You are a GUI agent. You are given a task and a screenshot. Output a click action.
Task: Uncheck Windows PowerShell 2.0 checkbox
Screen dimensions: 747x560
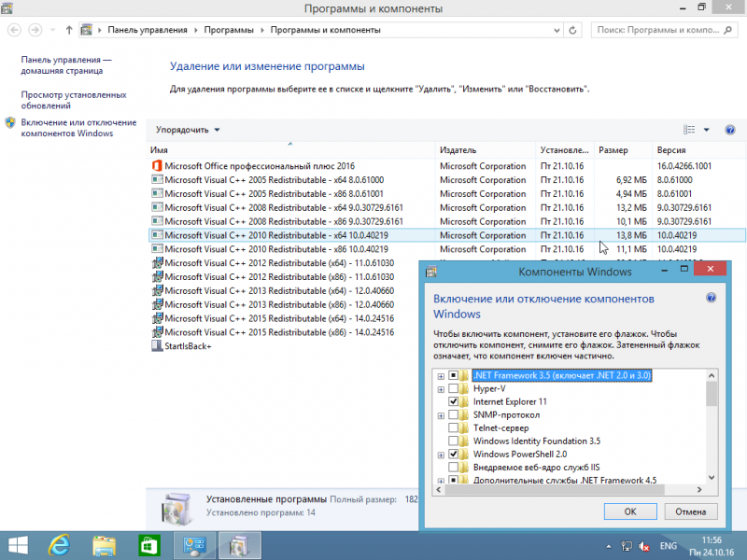(x=453, y=454)
